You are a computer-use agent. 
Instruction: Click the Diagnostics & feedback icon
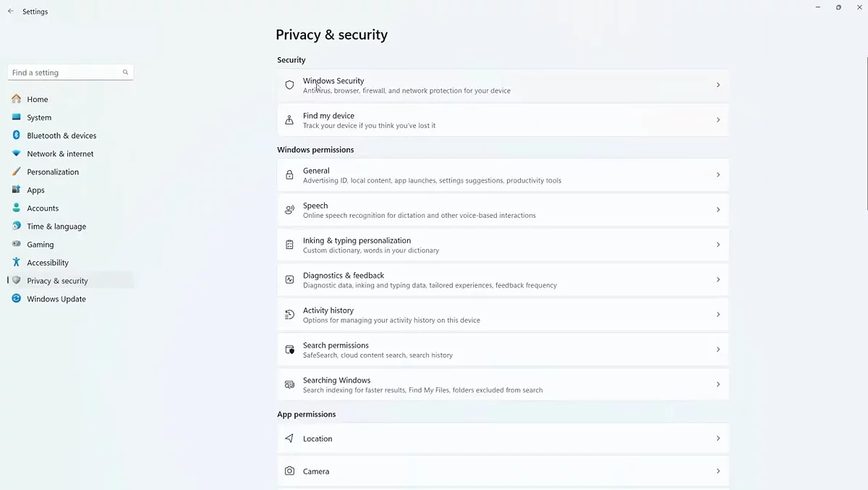289,279
